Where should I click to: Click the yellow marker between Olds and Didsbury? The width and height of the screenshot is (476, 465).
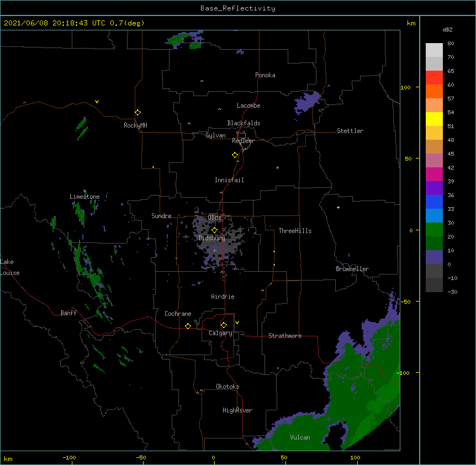(214, 230)
